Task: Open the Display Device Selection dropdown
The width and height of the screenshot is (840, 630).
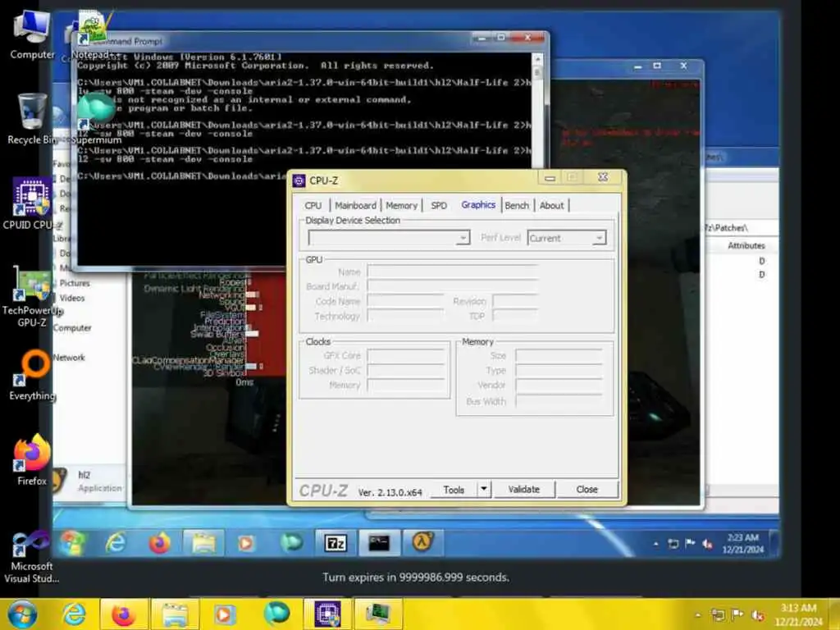Action: point(389,237)
